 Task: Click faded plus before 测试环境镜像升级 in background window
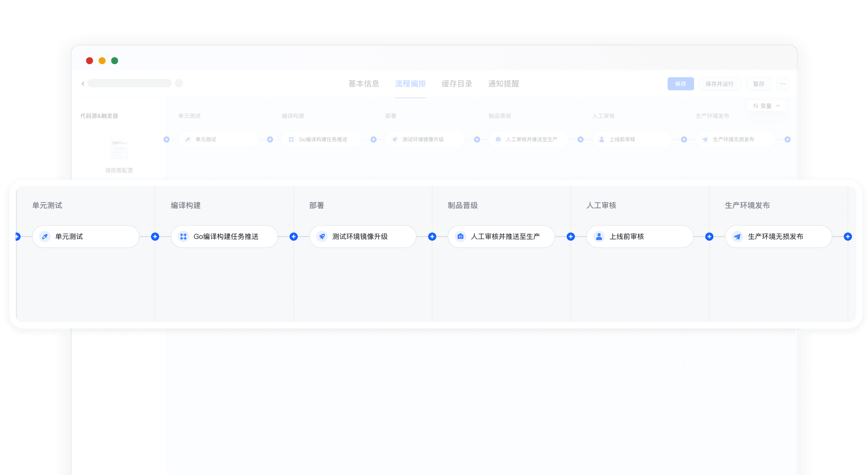(373, 139)
